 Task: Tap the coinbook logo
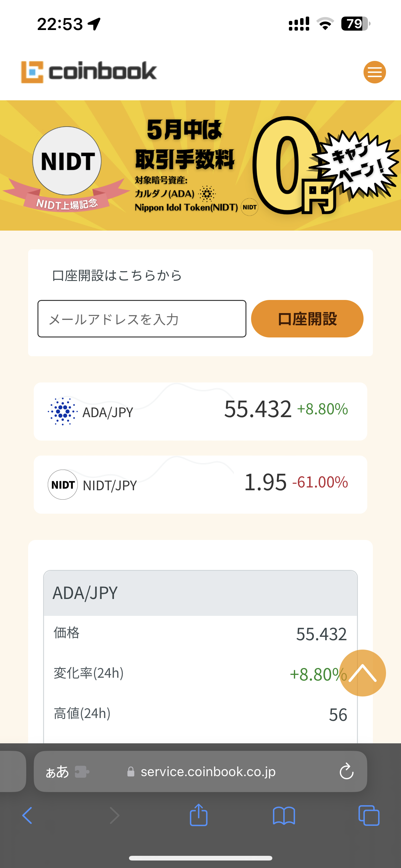[x=89, y=72]
